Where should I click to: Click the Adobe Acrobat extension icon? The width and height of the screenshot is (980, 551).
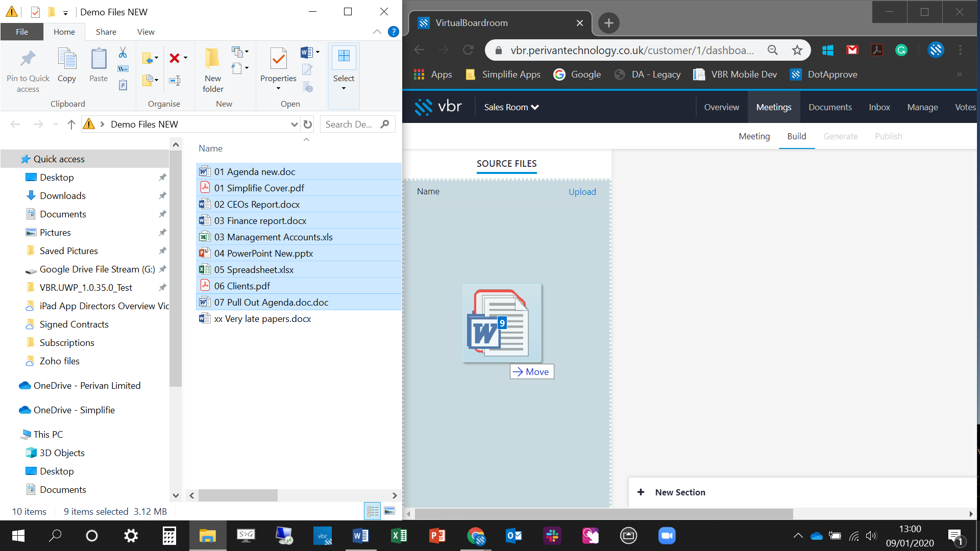click(877, 50)
